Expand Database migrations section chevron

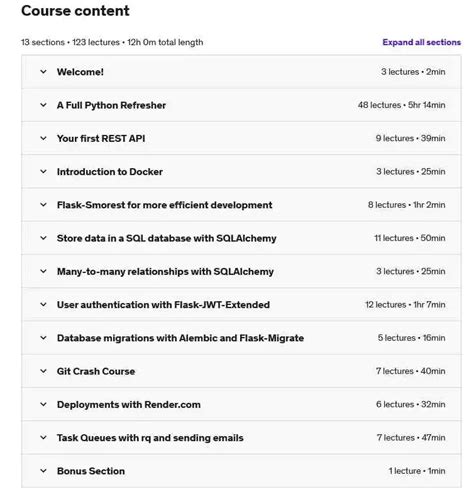click(x=43, y=338)
